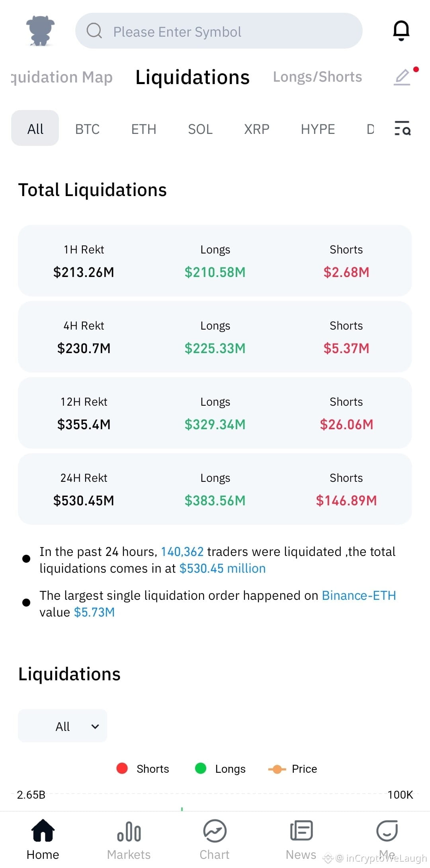Open the coin list search filter icon
Image resolution: width=430 pixels, height=868 pixels.
[x=403, y=128]
